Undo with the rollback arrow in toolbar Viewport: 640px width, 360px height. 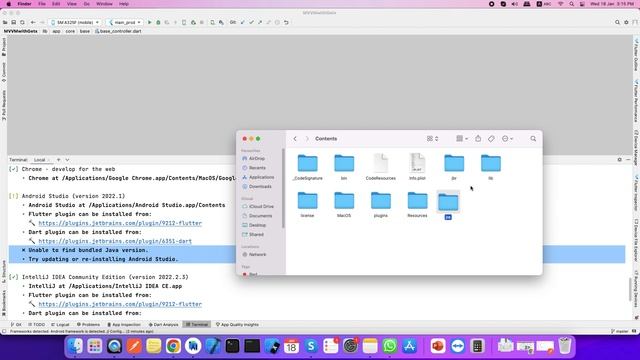(x=286, y=22)
